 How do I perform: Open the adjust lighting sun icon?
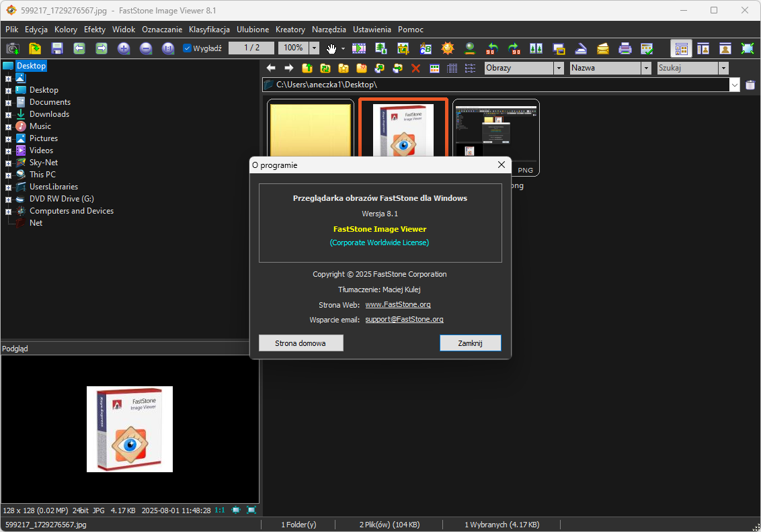click(448, 48)
